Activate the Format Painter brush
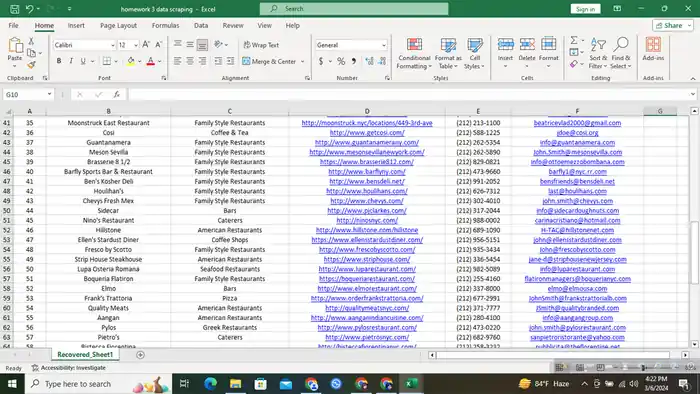 coord(31,65)
